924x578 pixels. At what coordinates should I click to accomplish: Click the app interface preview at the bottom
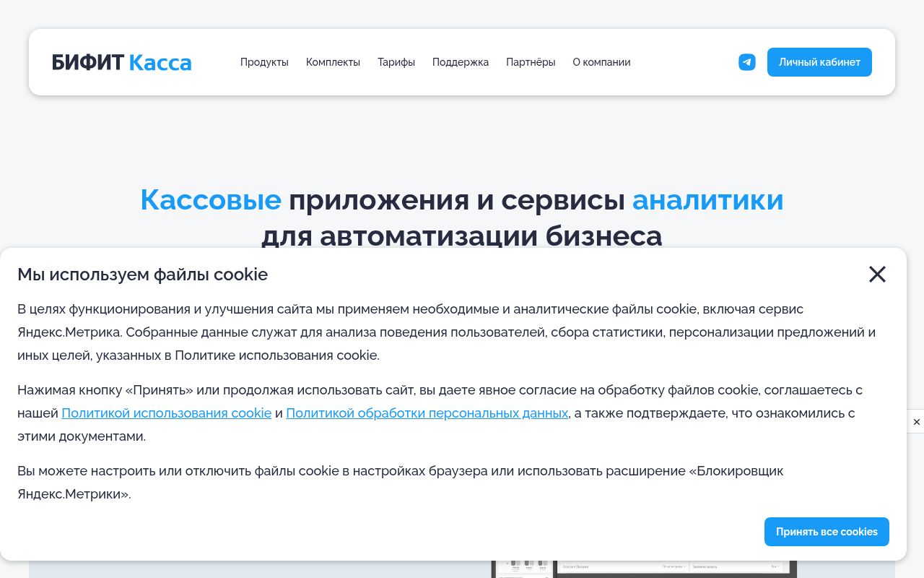coord(644,567)
